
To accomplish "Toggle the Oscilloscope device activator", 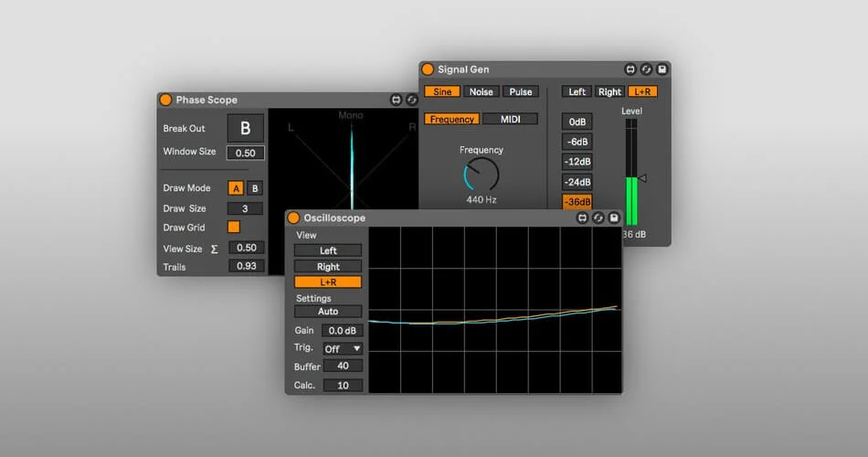I will coord(293,218).
